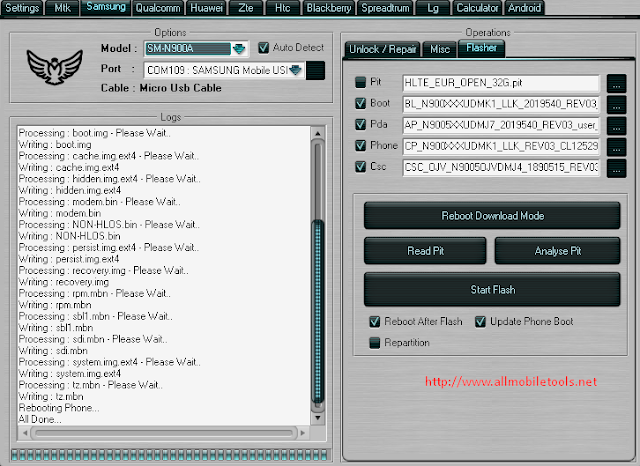Open the Calculator tab
The height and width of the screenshot is (466, 640).
(x=477, y=8)
